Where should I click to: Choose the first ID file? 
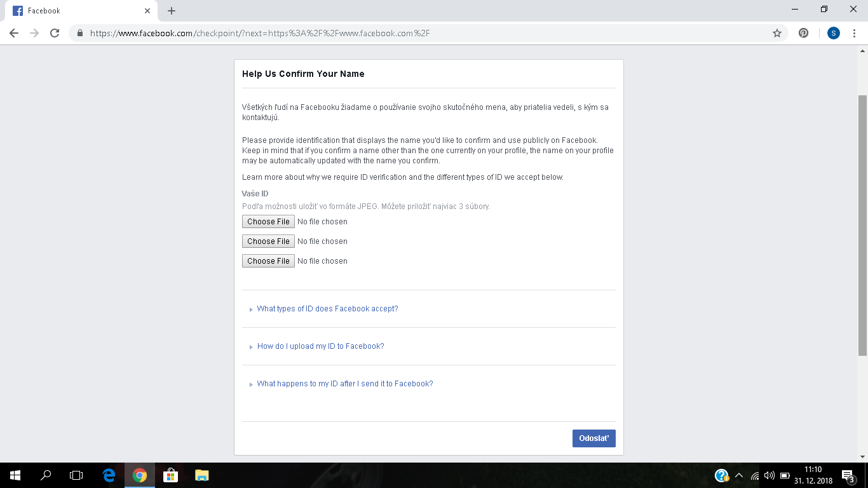[x=268, y=222]
